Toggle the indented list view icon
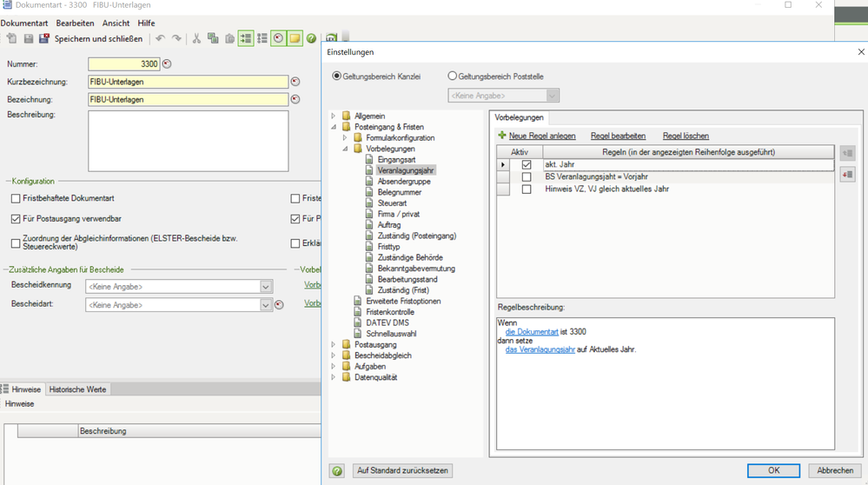 pyautogui.click(x=246, y=38)
